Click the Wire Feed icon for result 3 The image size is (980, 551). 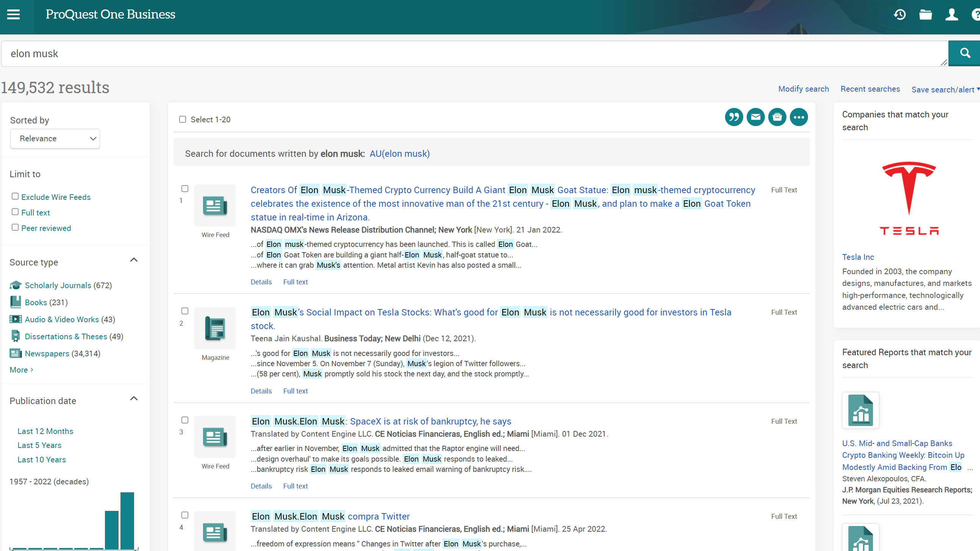pos(215,437)
